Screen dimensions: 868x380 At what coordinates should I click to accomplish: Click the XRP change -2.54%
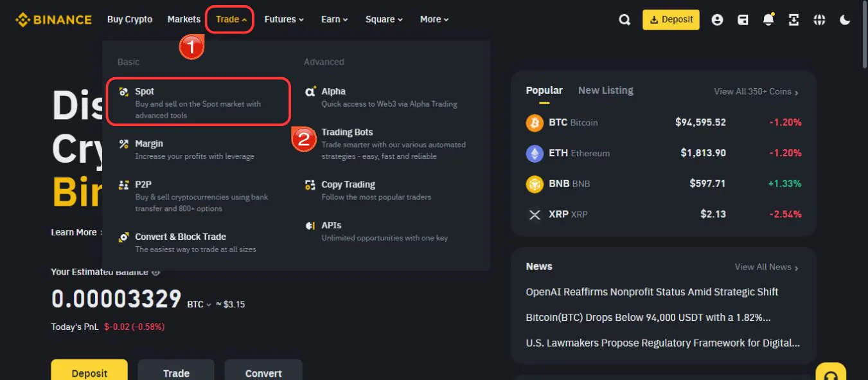785,214
